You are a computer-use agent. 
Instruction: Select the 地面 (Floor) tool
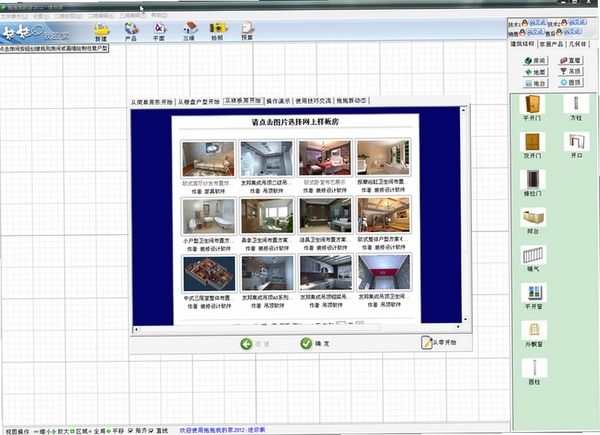click(x=535, y=72)
